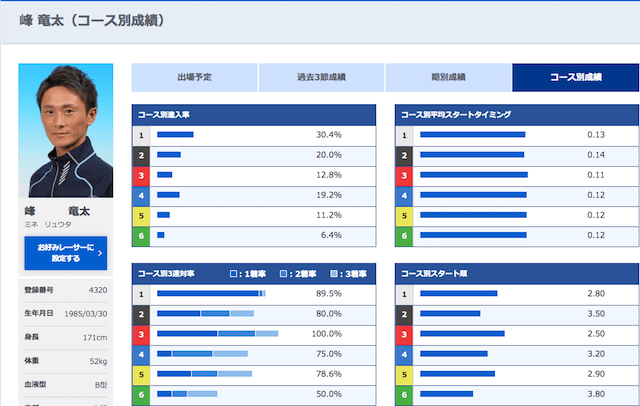Viewport: 640px width, 406px height.
Task: Click yellow course 5 badge in 平均スタートタイミング table
Action: point(404,215)
